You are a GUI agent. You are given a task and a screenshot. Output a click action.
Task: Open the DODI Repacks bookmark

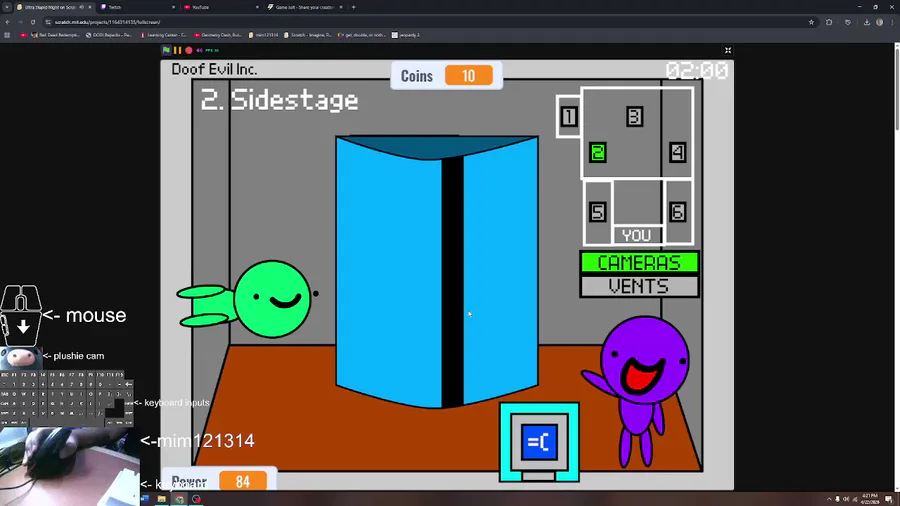[108, 35]
